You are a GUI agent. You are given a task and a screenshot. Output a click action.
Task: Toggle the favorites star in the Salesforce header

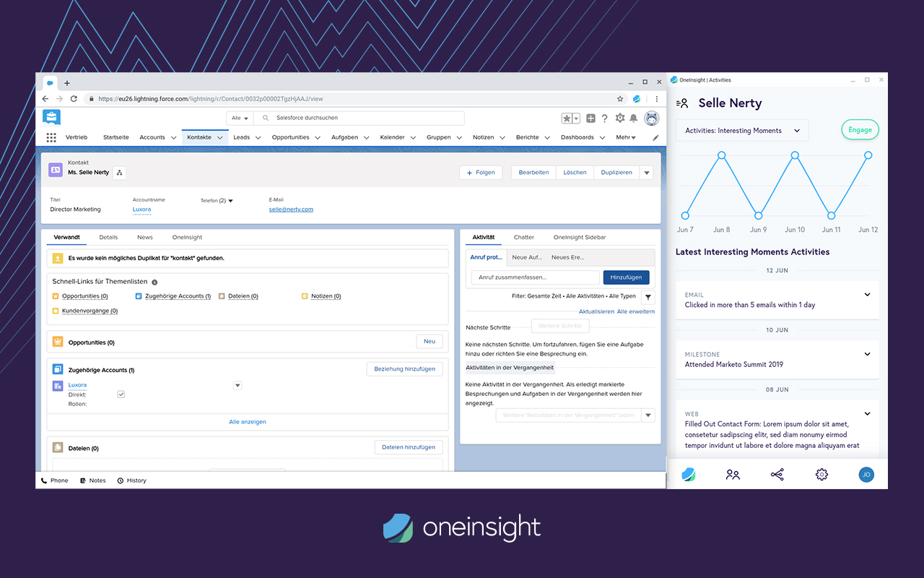point(567,118)
